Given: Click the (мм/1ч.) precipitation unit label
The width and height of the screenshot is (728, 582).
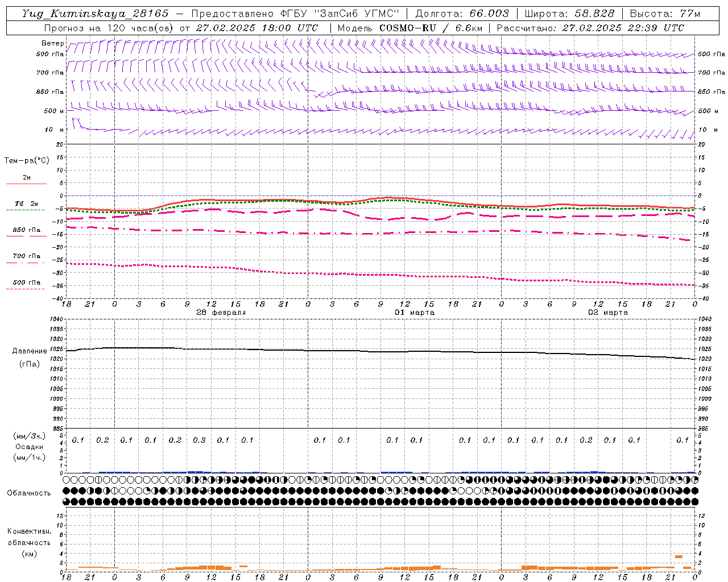Looking at the screenshot, I should [x=29, y=458].
